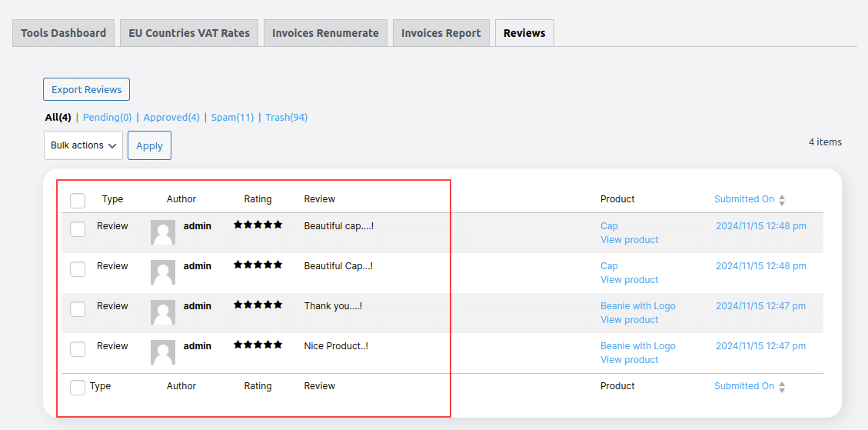Click admin avatar in 'Nice Product..!' row

coord(163,352)
